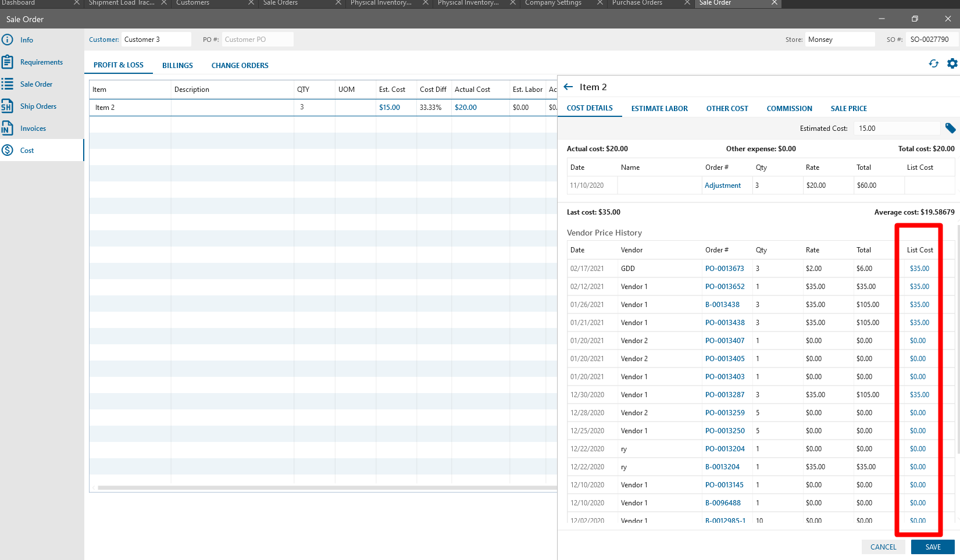Go back using the arrow beside Item 2
This screenshot has height=560, width=960.
[x=568, y=87]
